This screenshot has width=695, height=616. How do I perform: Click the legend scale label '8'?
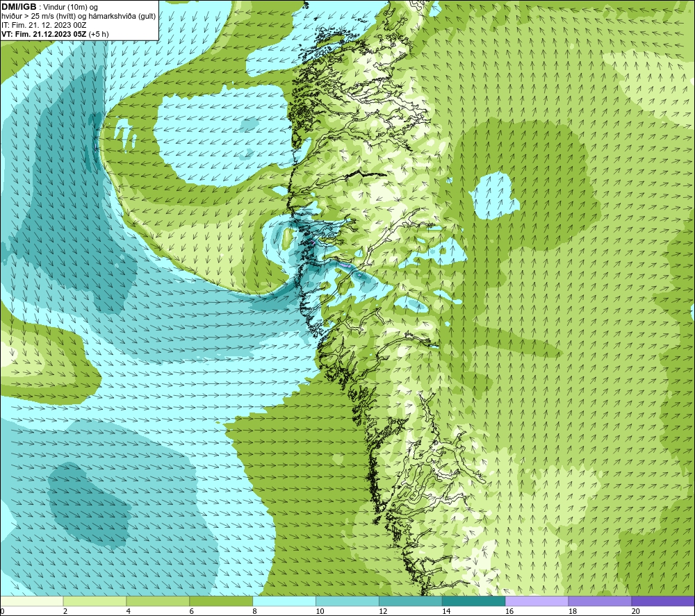click(x=254, y=612)
